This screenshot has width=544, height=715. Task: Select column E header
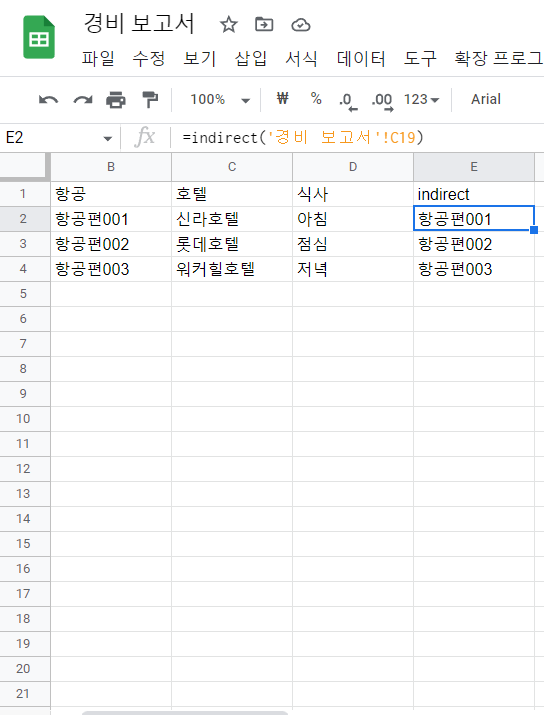474,167
